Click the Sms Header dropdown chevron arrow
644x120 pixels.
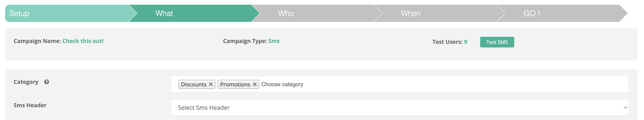coord(625,107)
